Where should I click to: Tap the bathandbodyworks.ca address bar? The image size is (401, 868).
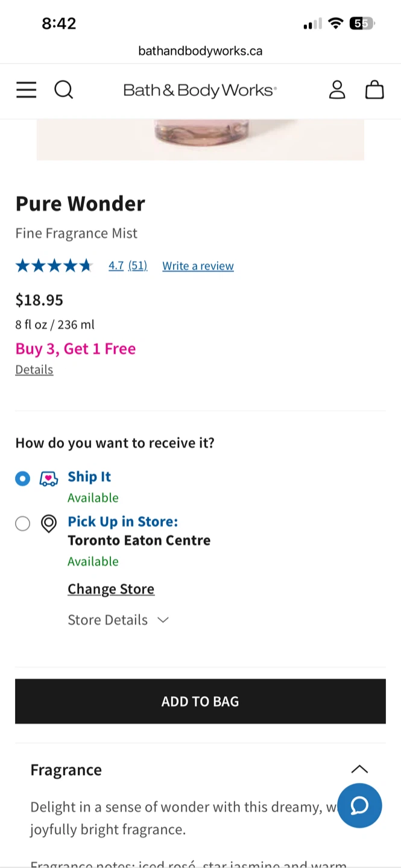(x=200, y=51)
